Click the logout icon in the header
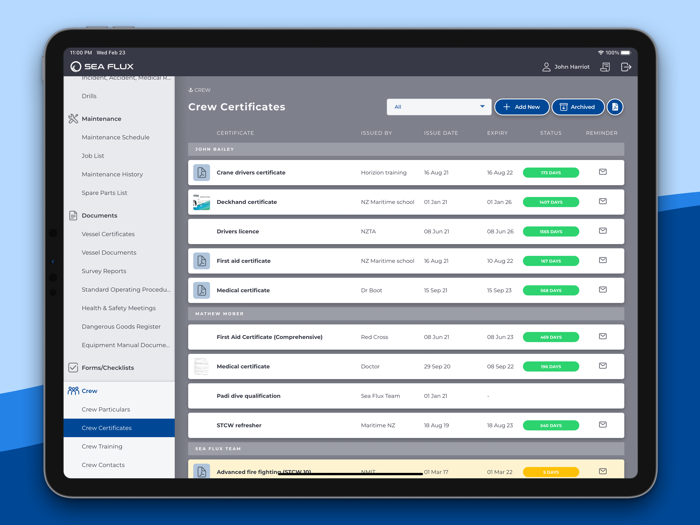 [626, 67]
